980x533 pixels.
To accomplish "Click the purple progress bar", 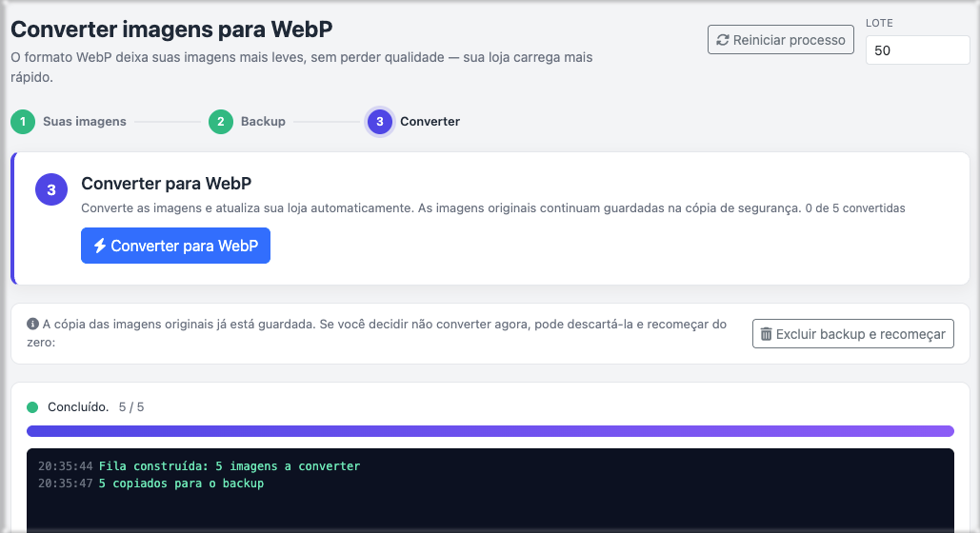I will 490,431.
